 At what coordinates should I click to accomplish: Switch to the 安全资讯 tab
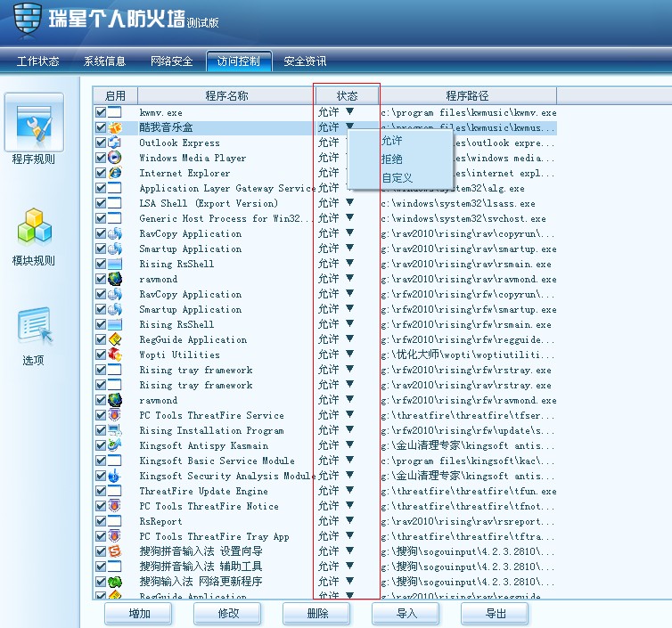click(x=305, y=61)
